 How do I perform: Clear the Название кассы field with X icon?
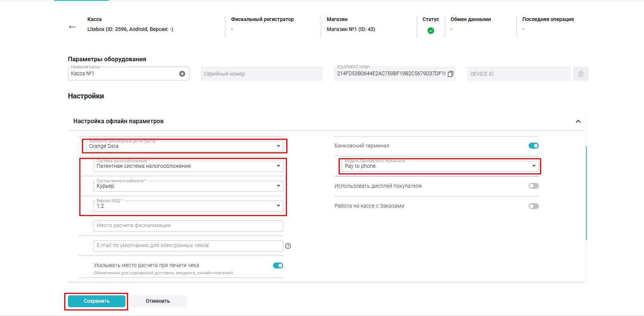tap(182, 74)
